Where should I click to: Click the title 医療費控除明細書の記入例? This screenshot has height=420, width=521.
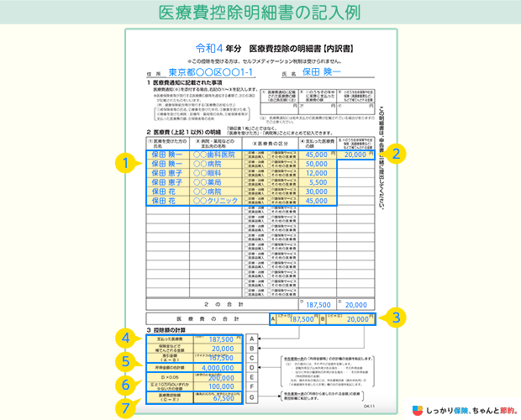(x=260, y=13)
